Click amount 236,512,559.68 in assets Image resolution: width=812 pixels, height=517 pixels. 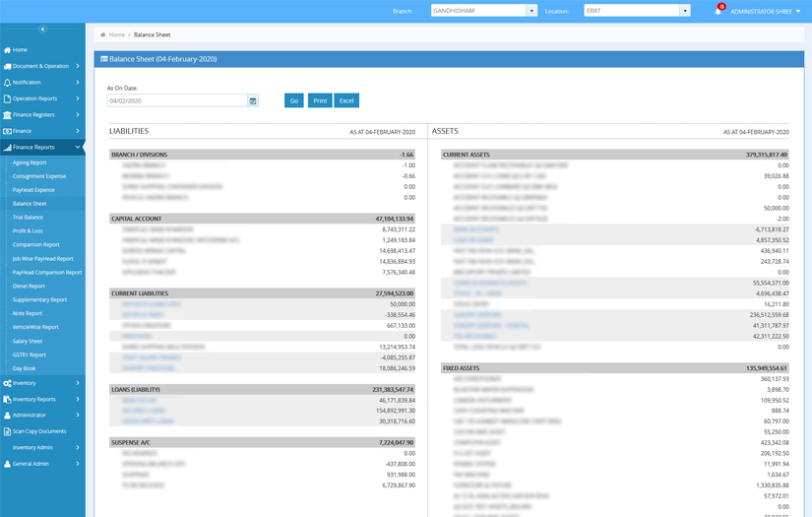click(x=769, y=315)
